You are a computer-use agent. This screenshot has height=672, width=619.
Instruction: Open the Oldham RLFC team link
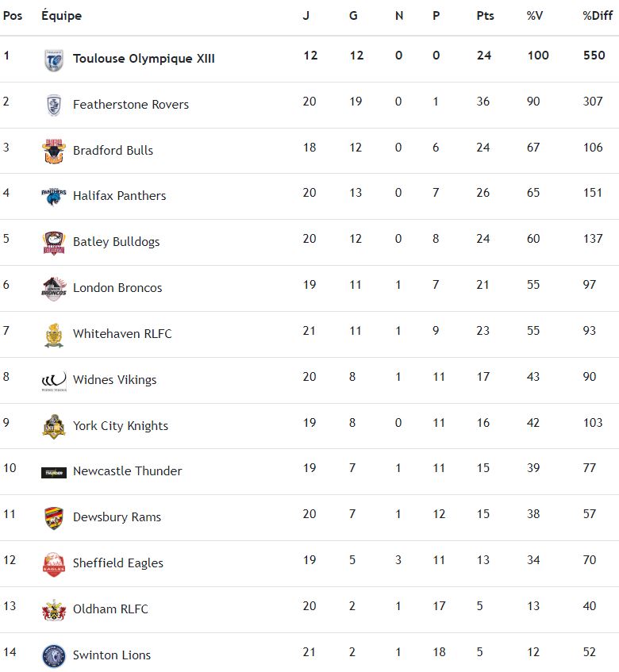[x=110, y=609]
